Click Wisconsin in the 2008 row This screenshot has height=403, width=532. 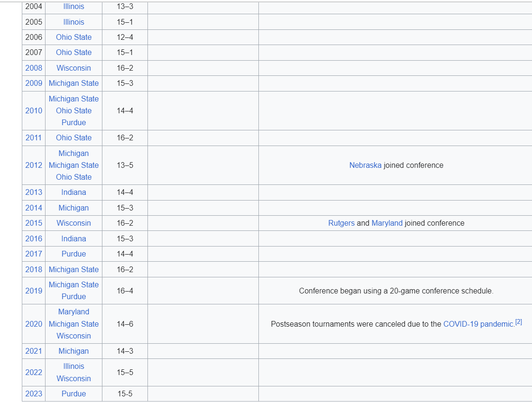[x=73, y=68]
